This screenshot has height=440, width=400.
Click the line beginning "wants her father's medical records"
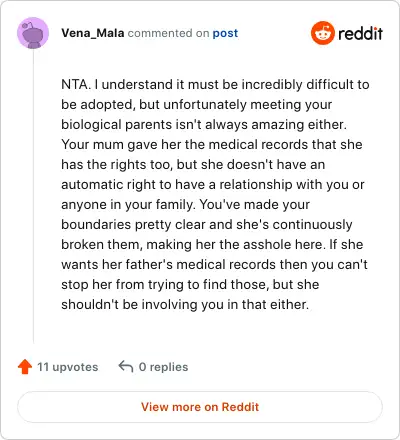tap(214, 265)
